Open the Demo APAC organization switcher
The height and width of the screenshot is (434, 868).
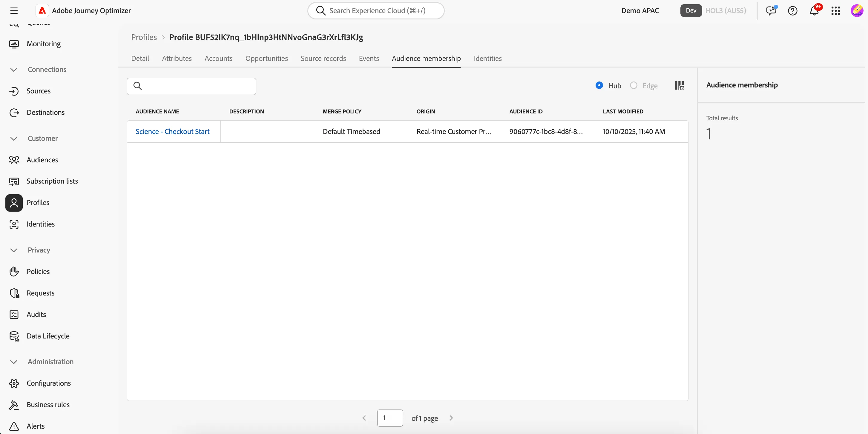640,11
